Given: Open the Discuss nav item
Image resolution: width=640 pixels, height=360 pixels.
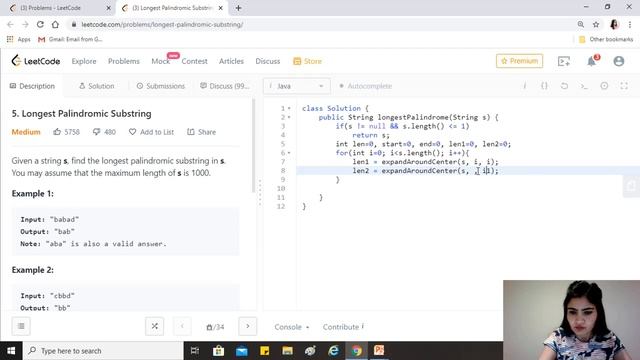Looking at the screenshot, I should pyautogui.click(x=268, y=61).
